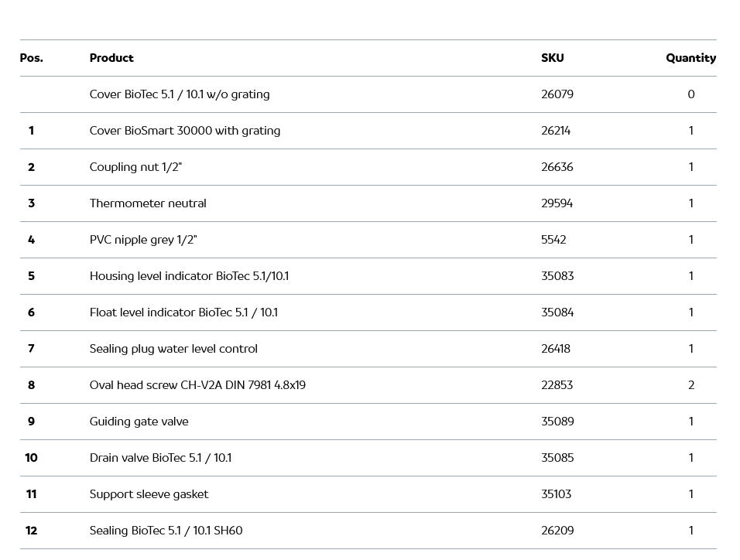Click the SKU column header

click(552, 58)
